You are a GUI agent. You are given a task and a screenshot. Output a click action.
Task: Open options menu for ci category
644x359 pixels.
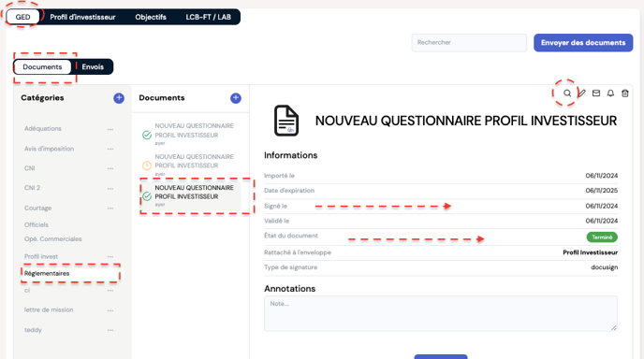tap(110, 291)
